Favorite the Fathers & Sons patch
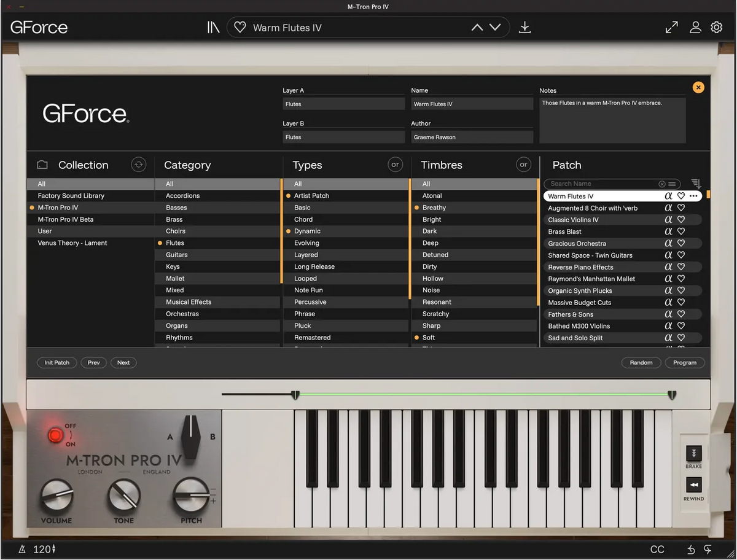The height and width of the screenshot is (560, 737). pyautogui.click(x=681, y=314)
